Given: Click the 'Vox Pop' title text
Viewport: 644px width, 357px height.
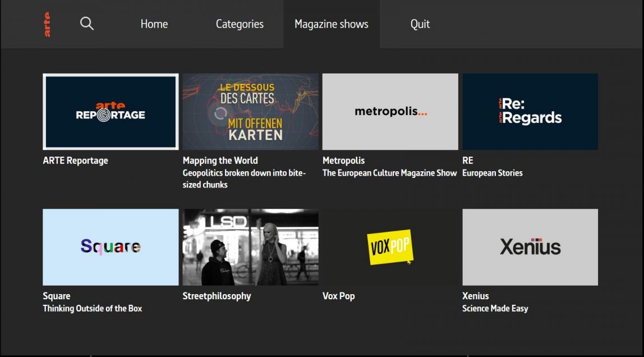Looking at the screenshot, I should coord(338,296).
